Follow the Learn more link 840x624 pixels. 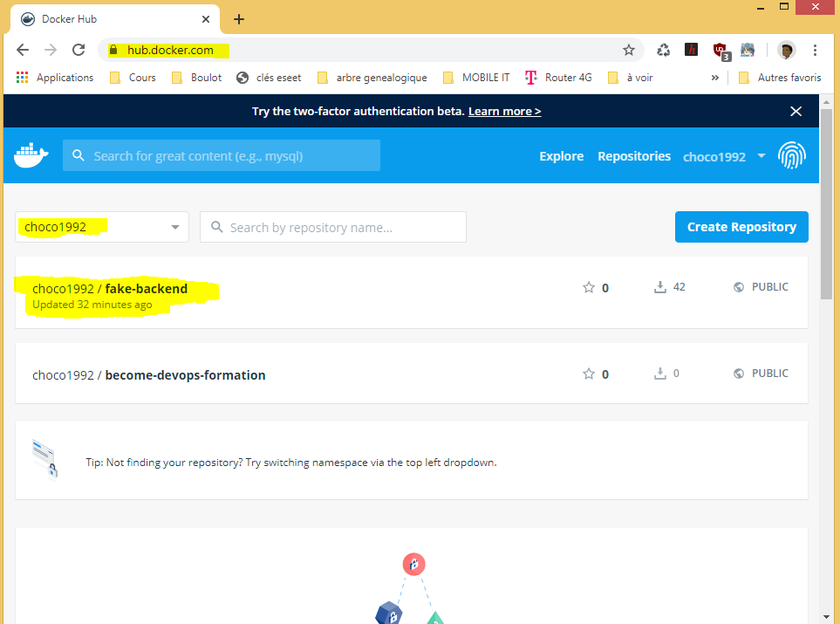click(x=505, y=111)
